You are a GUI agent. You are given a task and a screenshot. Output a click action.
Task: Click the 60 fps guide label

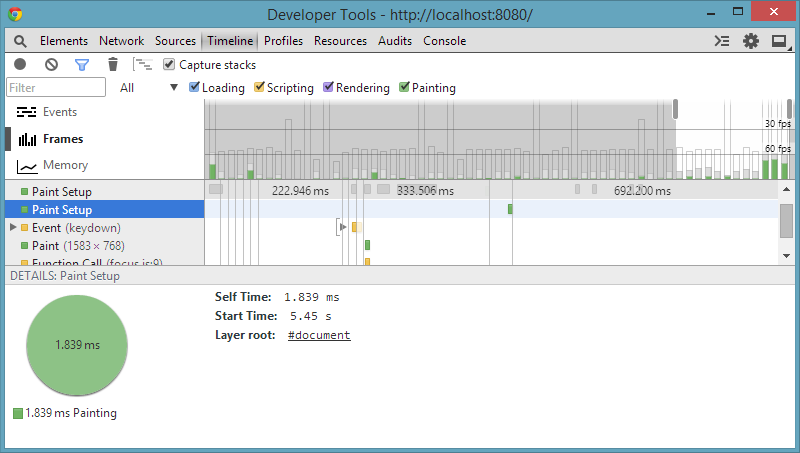(x=778, y=148)
